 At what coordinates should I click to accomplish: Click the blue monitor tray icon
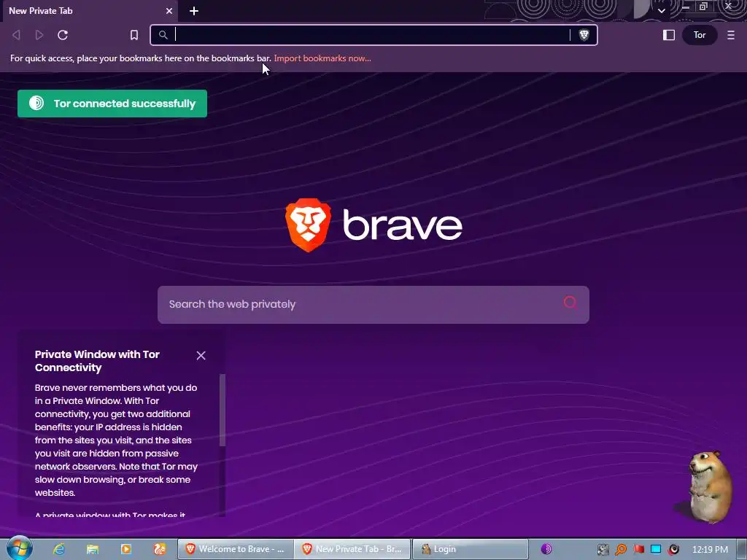pyautogui.click(x=656, y=550)
